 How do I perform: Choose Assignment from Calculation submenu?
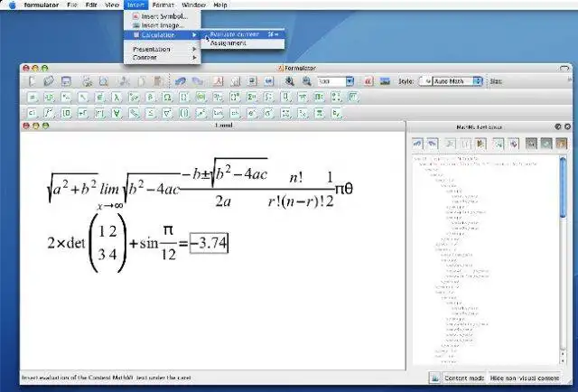(243, 43)
